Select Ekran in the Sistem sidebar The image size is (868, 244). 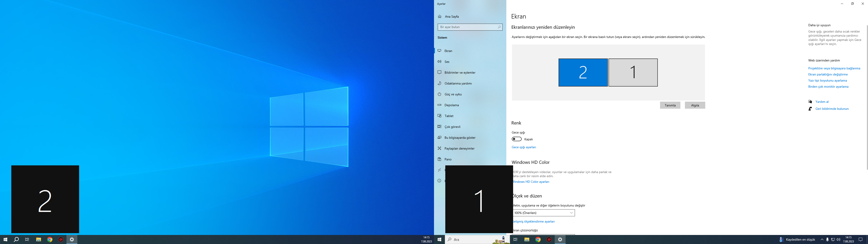click(470, 51)
